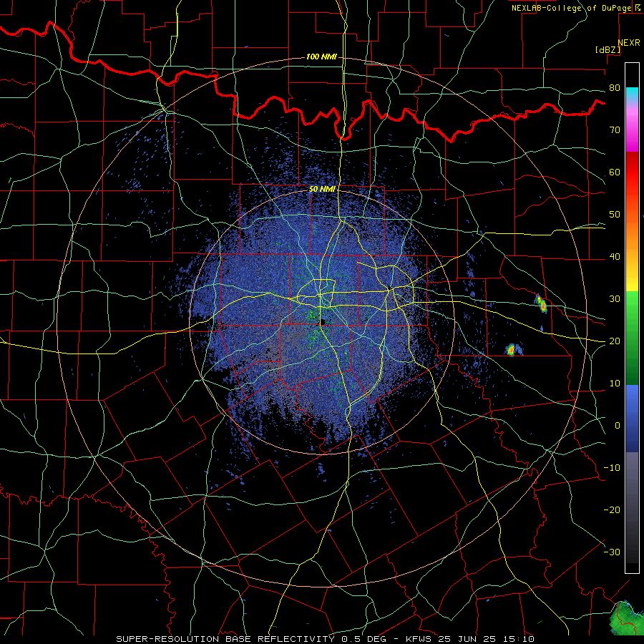This screenshot has height=644, width=644.
Task: Click the 0.5 DEG elevation angle in caption
Action: pos(363,639)
